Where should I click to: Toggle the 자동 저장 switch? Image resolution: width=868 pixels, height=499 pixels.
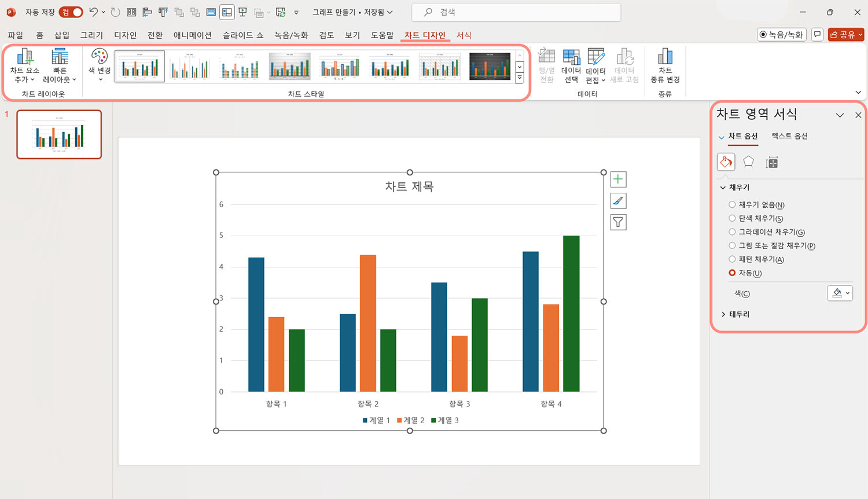pyautogui.click(x=71, y=12)
